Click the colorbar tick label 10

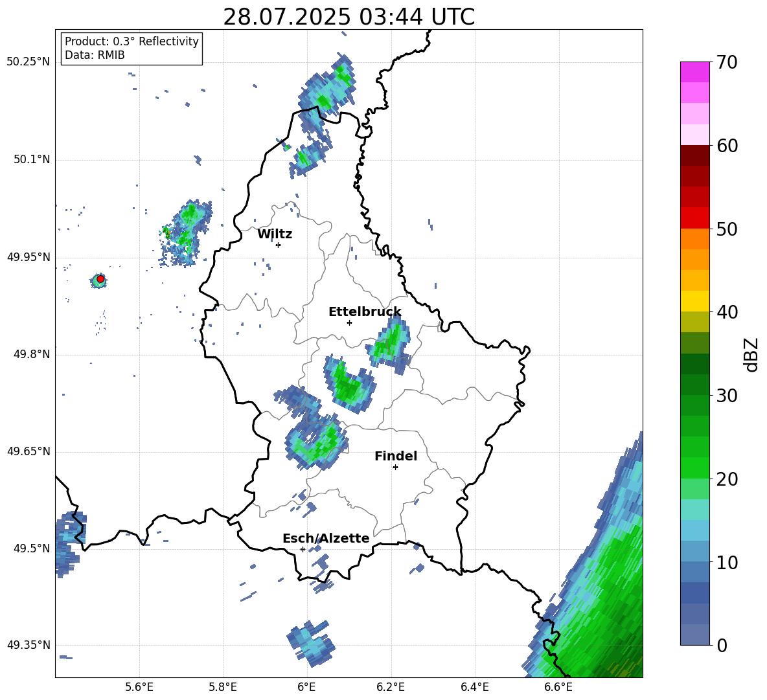point(727,562)
